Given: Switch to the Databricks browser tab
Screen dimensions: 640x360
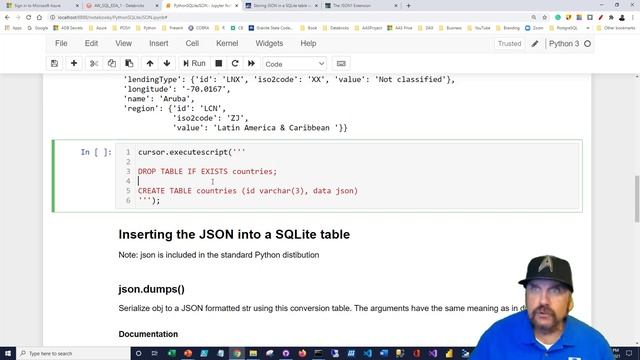Looking at the screenshot, I should point(122,6).
